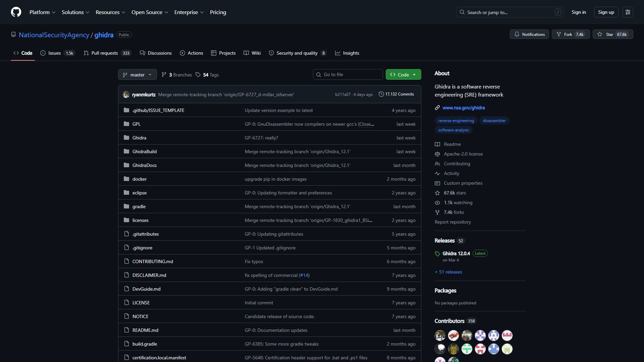Viewport: 644px width, 362px height.
Task: Open the reverse-engineering topic tag
Action: [x=456, y=120]
